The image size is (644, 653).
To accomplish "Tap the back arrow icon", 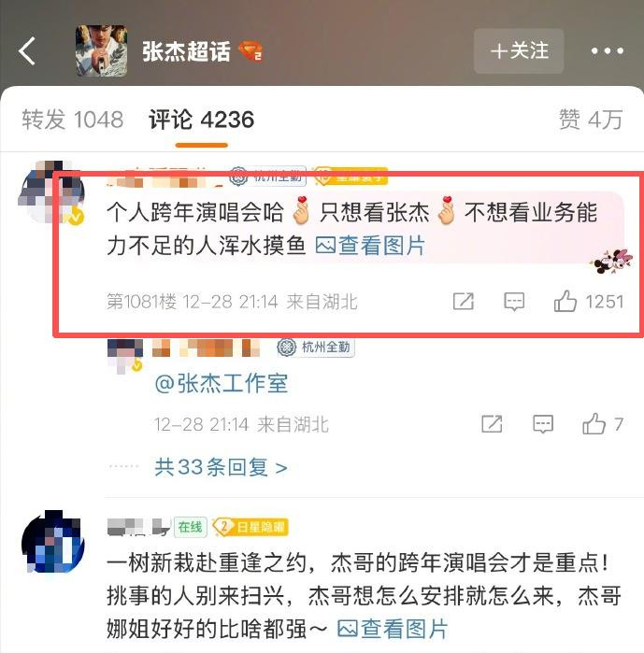I will coord(27,51).
